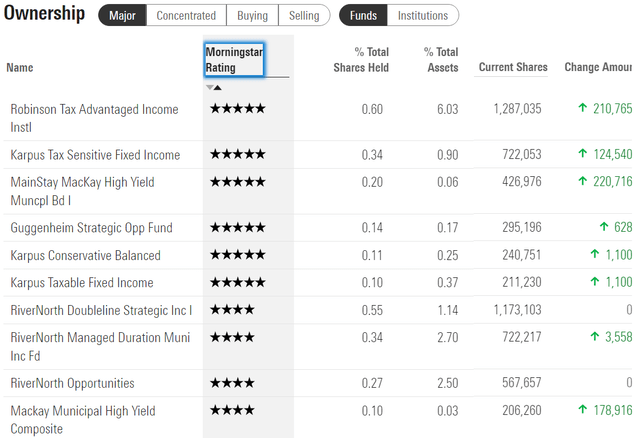This screenshot has width=640, height=438.
Task: Click the sort direction arrows under Morningstar Rating
Action: click(214, 87)
